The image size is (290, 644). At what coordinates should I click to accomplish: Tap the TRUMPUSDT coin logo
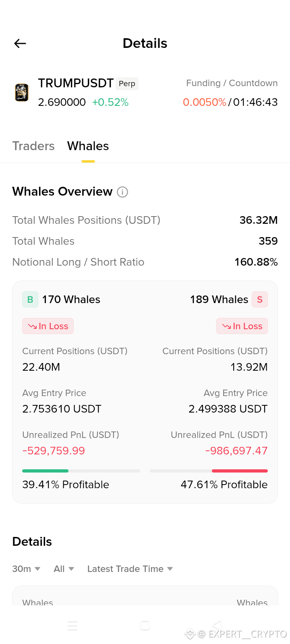pos(22,93)
